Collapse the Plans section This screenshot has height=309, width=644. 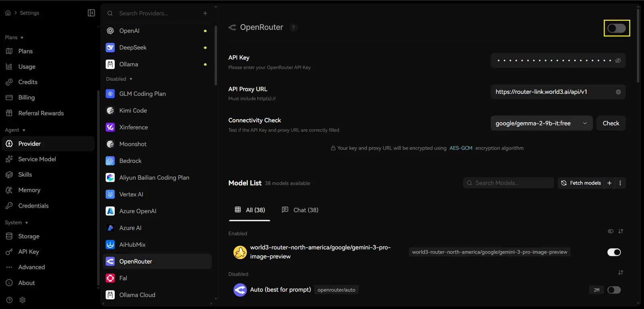pos(14,37)
